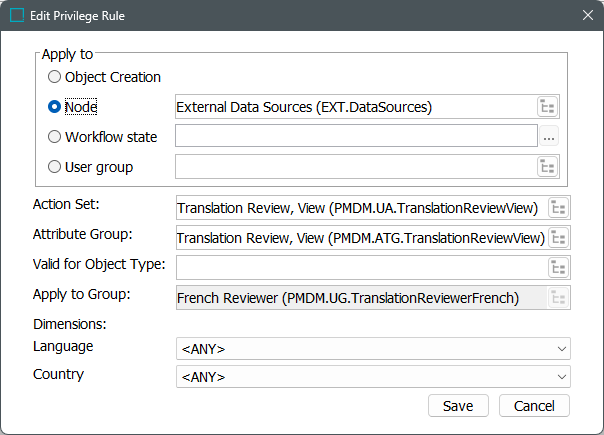Screen dimensions: 604x435
Task: Click the Edit Privilege Rule window icon
Action: pyautogui.click(x=17, y=16)
